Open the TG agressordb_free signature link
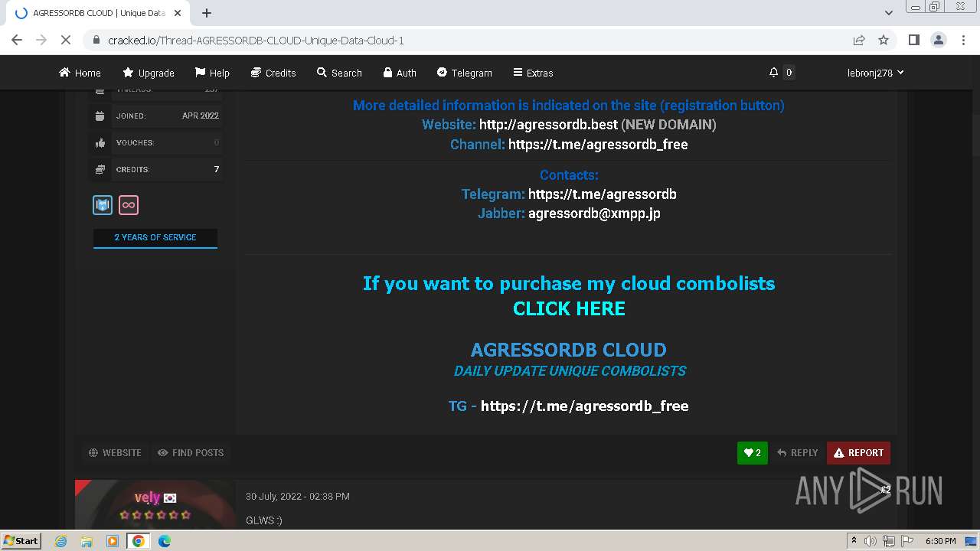Viewport: 980px width, 551px height. [585, 406]
